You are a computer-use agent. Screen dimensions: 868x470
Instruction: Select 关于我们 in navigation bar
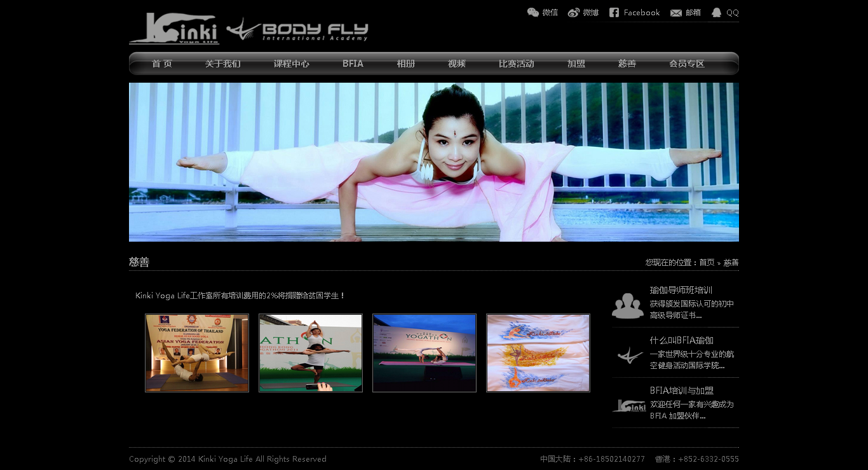(222, 64)
